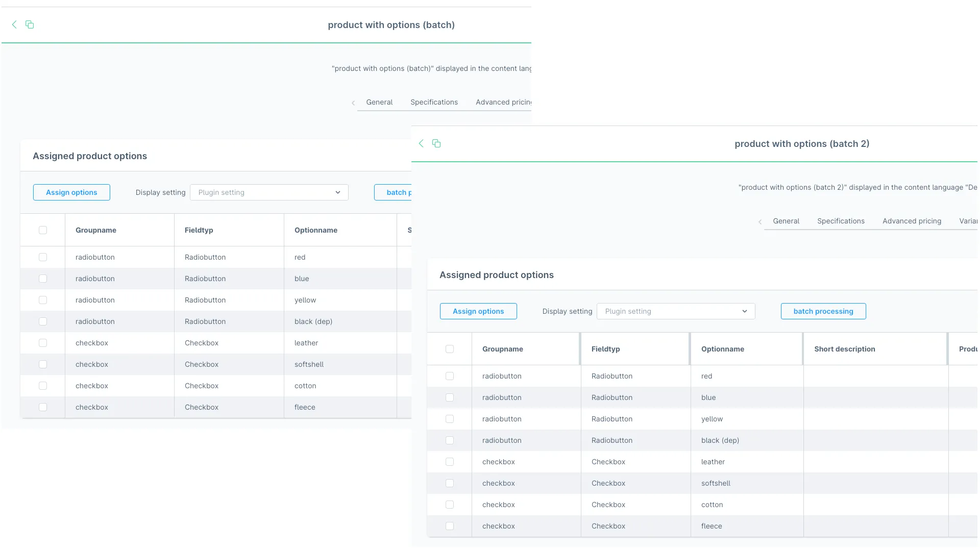
Task: Click the back navigation arrow on first window
Action: [14, 24]
